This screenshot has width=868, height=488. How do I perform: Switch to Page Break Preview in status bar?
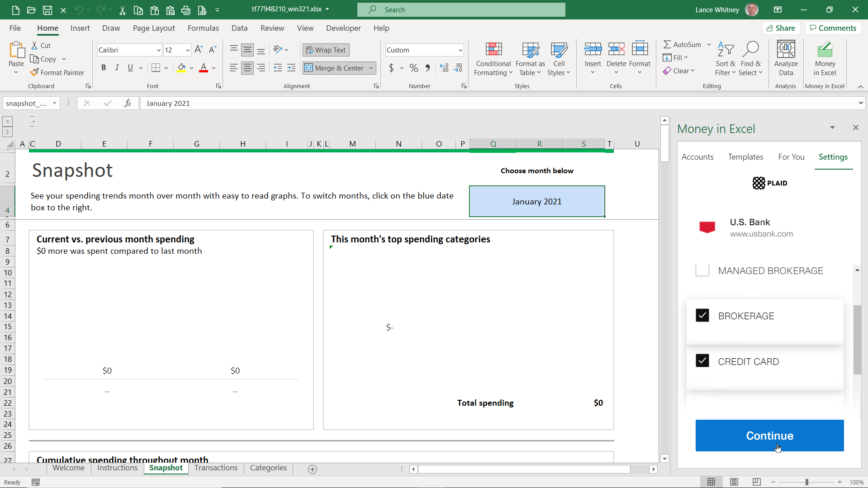point(756,482)
